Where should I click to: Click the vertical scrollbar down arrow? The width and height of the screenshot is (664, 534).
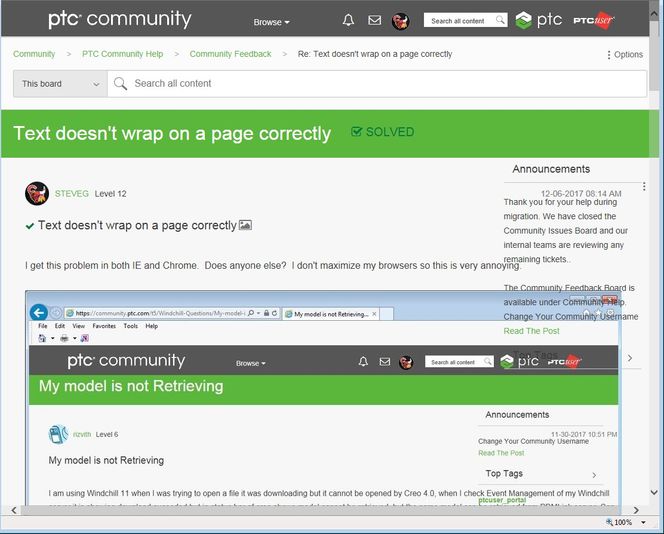(654, 492)
